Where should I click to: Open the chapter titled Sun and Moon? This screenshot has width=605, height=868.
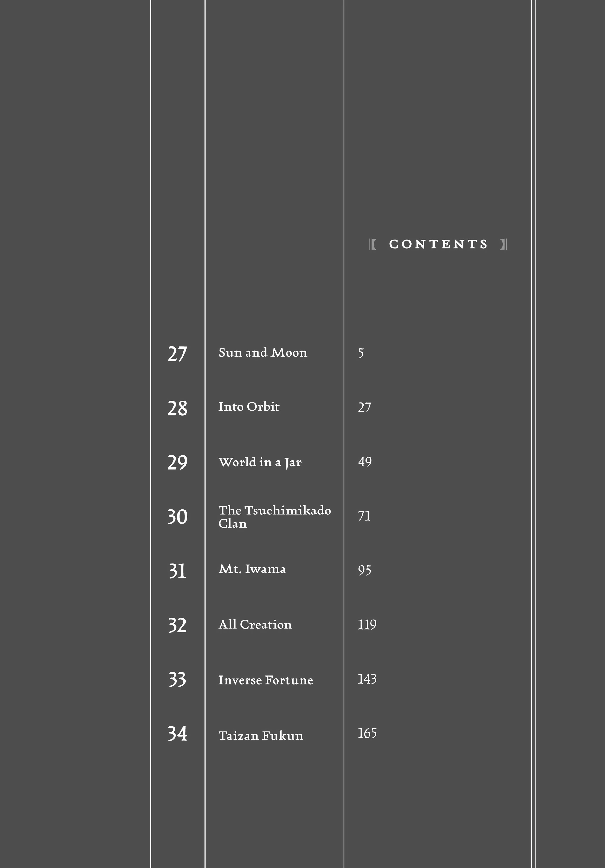coord(263,352)
